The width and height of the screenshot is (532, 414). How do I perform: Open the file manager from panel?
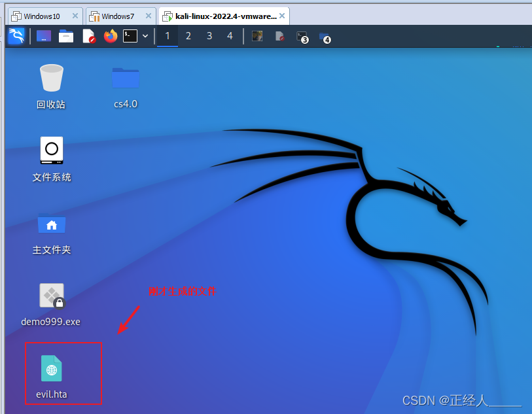tap(66, 36)
